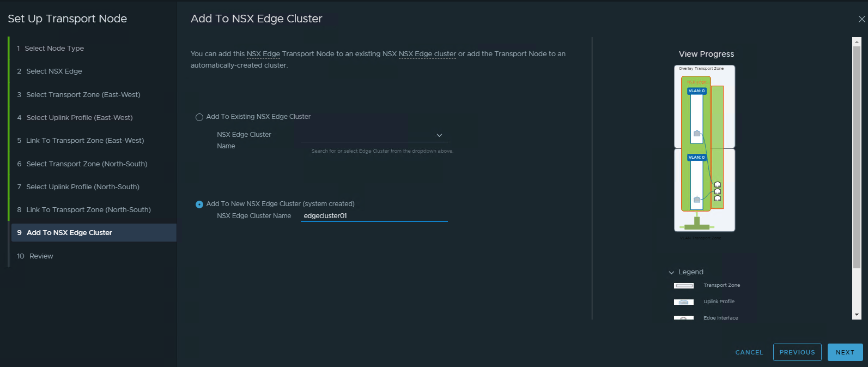Screen dimensions: 868x367
Task: Click the Transport Zone icon in the Legend
Action: (683, 285)
